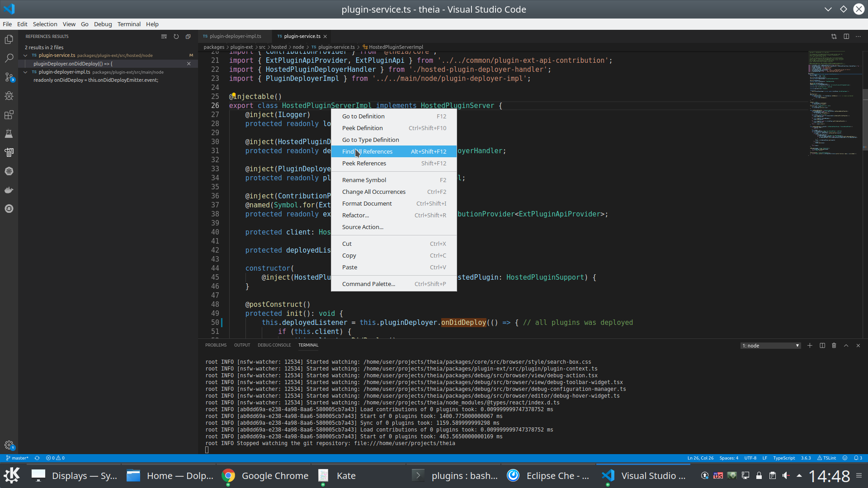Collapse the plugin-service.ts reference group

[x=25, y=55]
